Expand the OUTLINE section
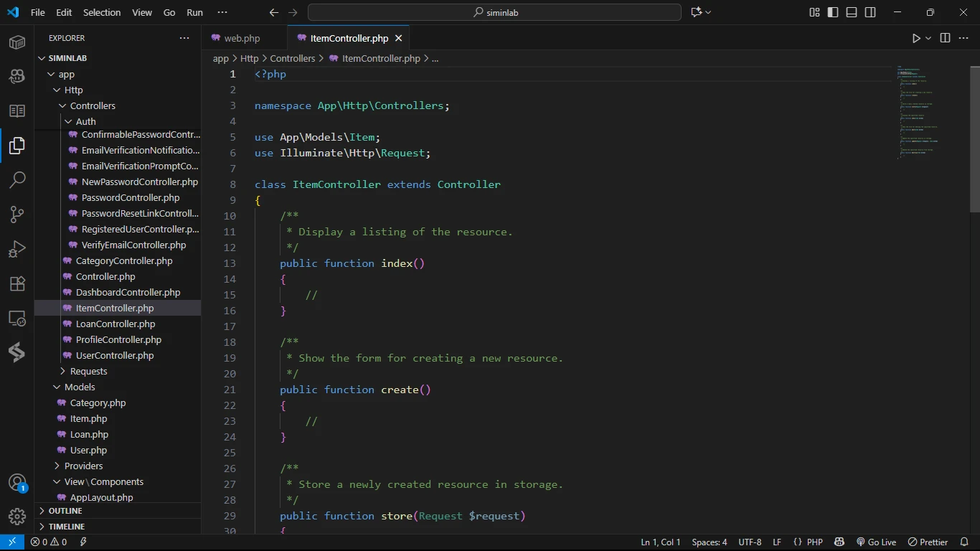This screenshot has height=551, width=980. click(x=65, y=511)
